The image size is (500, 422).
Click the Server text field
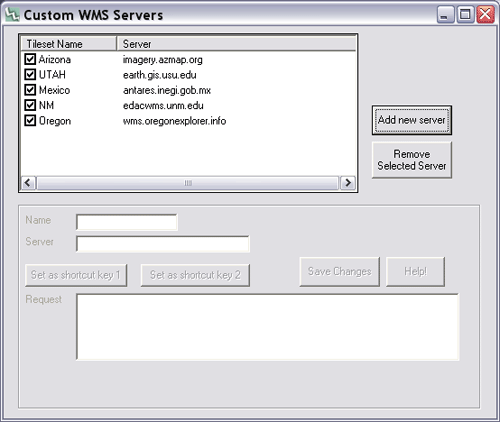point(163,244)
